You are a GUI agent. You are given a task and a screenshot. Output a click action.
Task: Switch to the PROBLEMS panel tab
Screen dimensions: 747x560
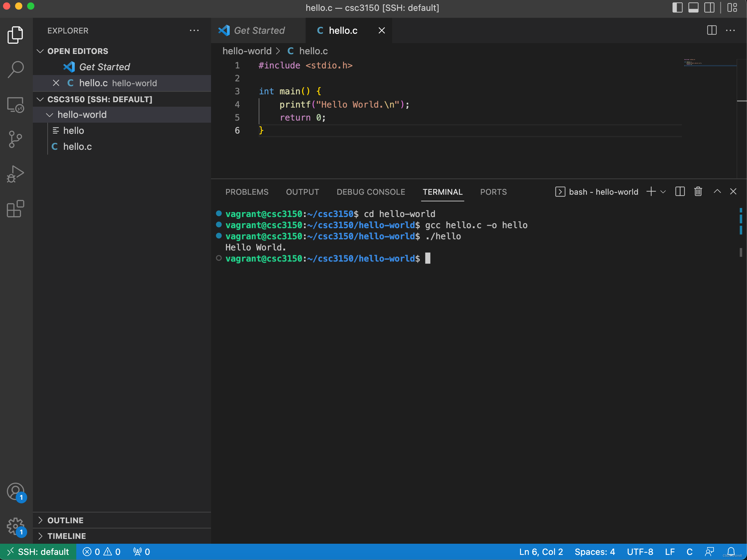pos(247,192)
